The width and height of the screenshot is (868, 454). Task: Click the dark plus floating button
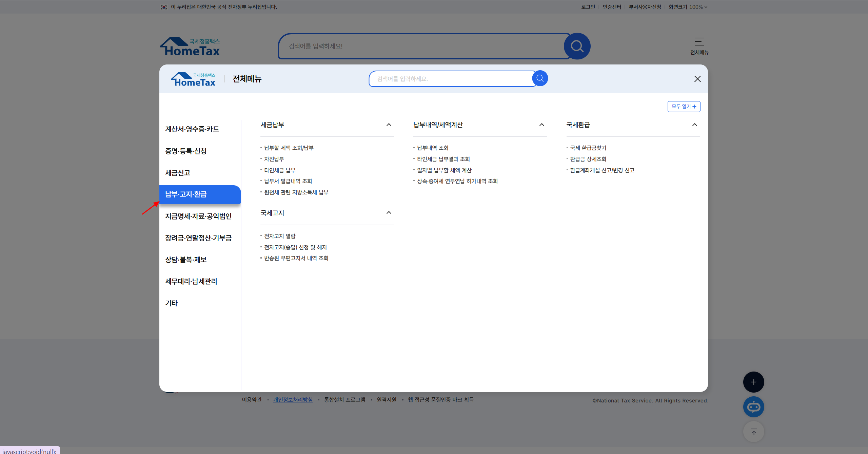pyautogui.click(x=753, y=382)
